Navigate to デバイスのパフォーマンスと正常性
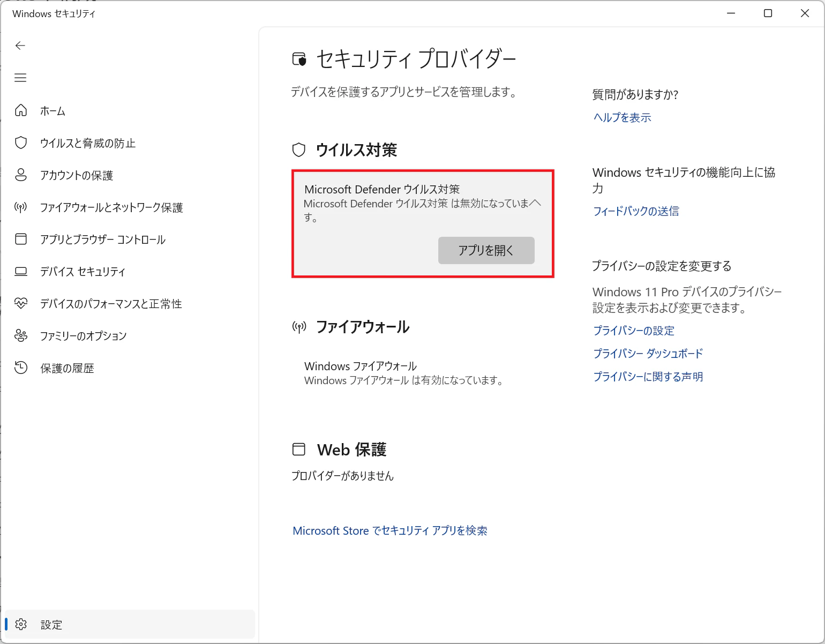The width and height of the screenshot is (825, 644). coord(129,304)
